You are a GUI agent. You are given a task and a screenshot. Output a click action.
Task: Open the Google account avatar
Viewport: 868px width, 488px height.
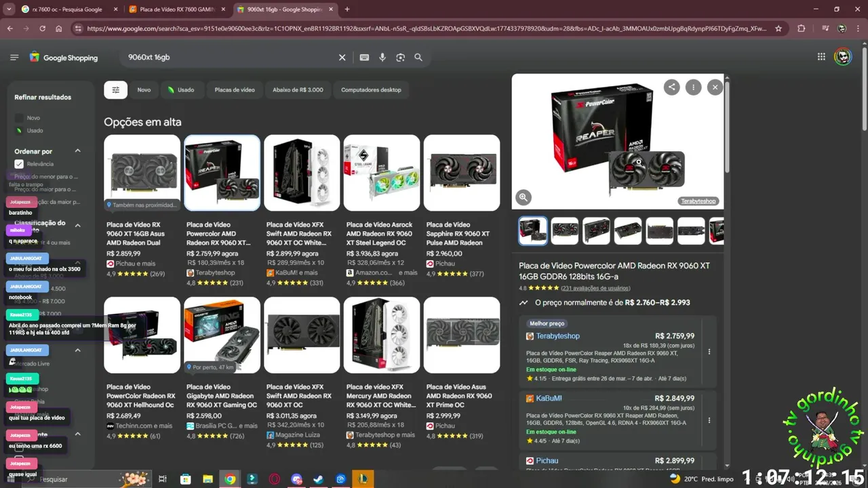click(842, 57)
